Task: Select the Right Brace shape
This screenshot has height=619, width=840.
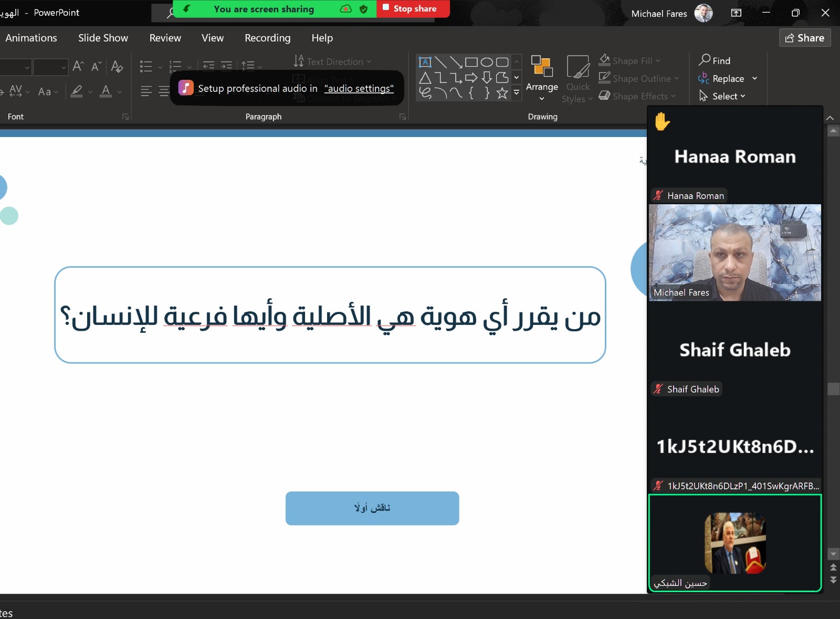Action: click(x=487, y=93)
